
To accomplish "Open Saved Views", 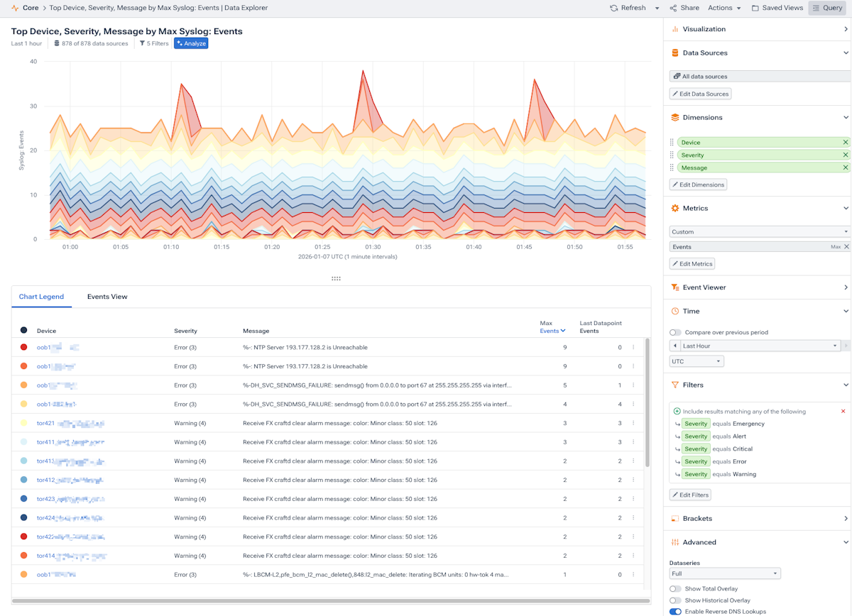I will 777,8.
